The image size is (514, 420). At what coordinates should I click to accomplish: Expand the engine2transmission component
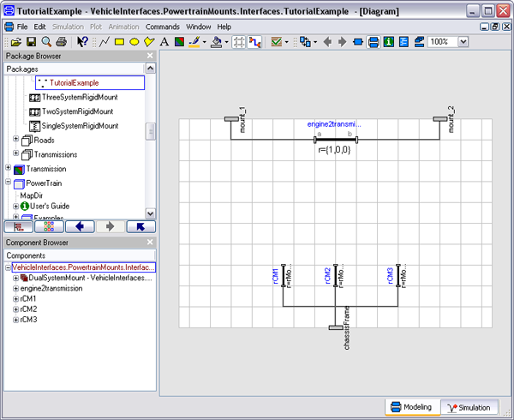tap(15, 289)
